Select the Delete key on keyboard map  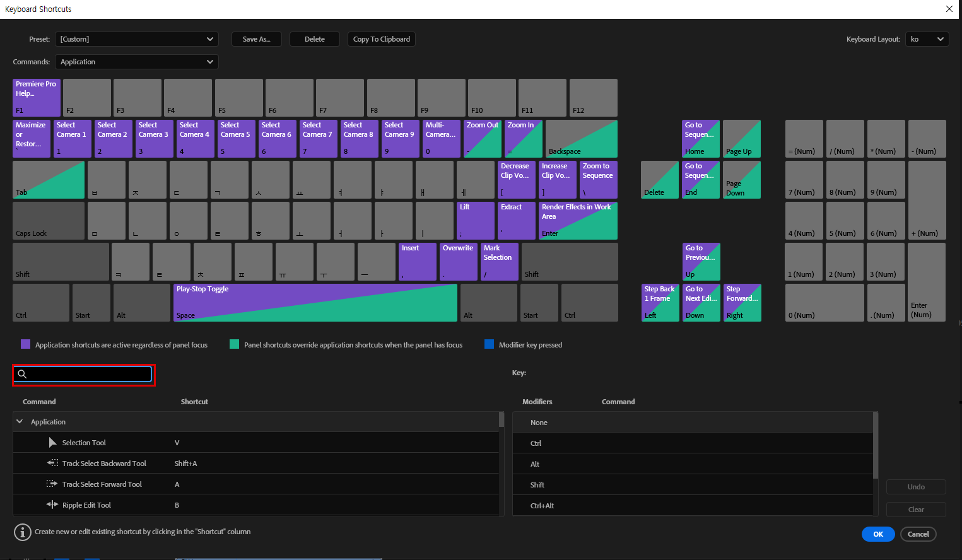660,180
